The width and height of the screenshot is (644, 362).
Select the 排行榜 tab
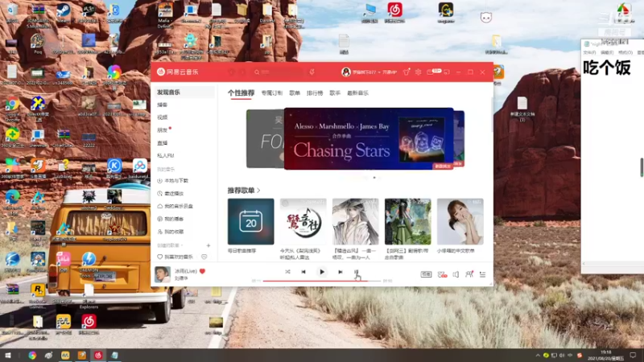point(315,93)
